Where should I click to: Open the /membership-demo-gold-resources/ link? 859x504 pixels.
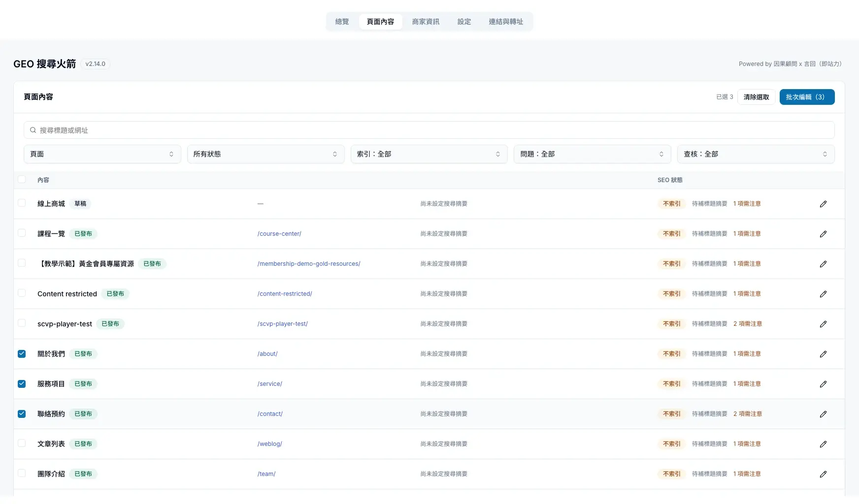coord(309,264)
